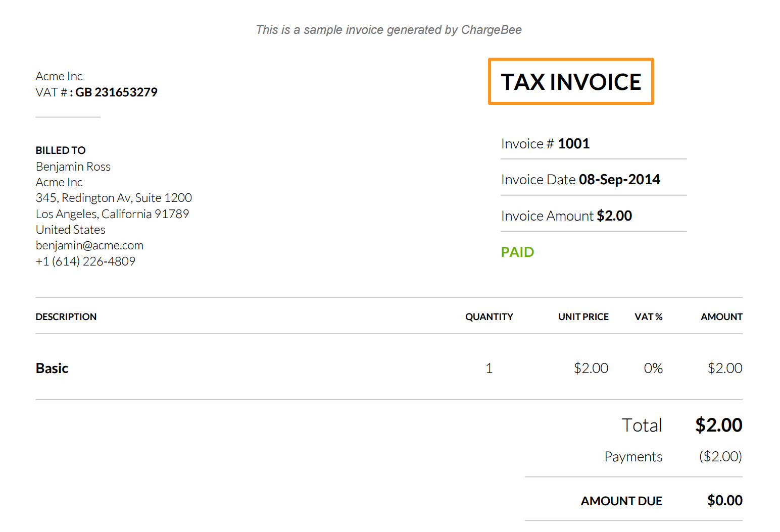This screenshot has height=532, width=780.
Task: Click the QUANTITY column header
Action: 489,317
